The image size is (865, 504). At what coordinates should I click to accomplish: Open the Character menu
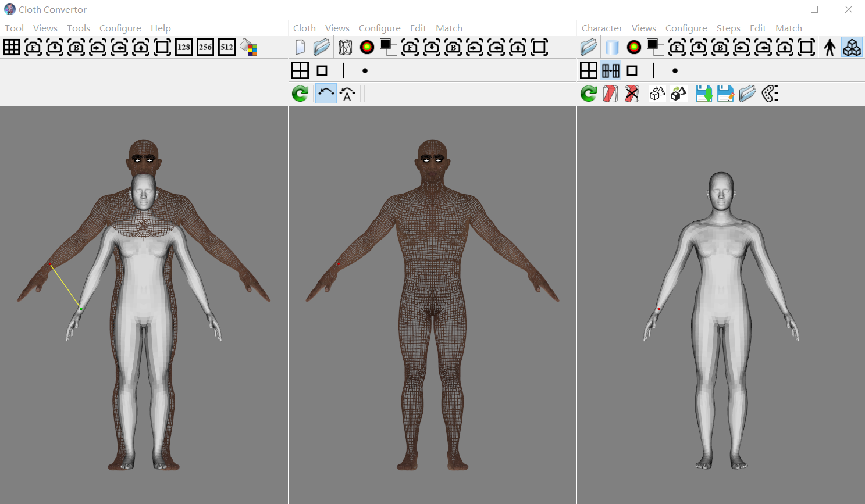point(601,28)
